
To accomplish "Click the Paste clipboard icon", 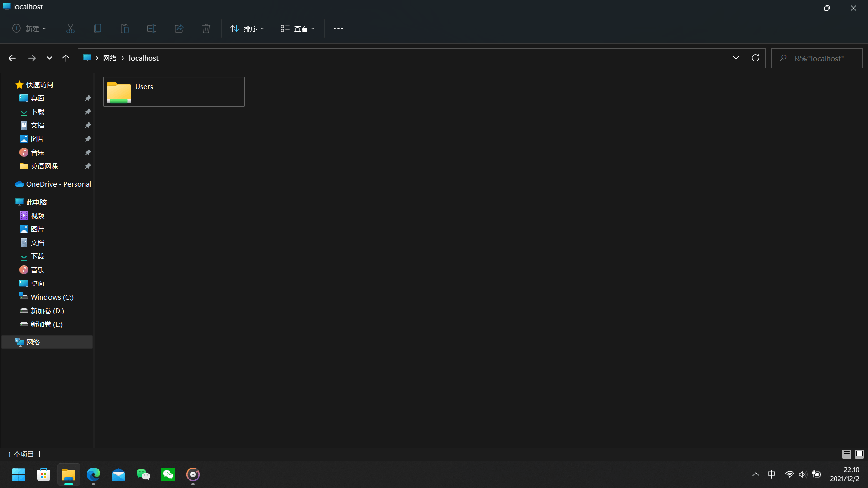I will tap(125, 28).
